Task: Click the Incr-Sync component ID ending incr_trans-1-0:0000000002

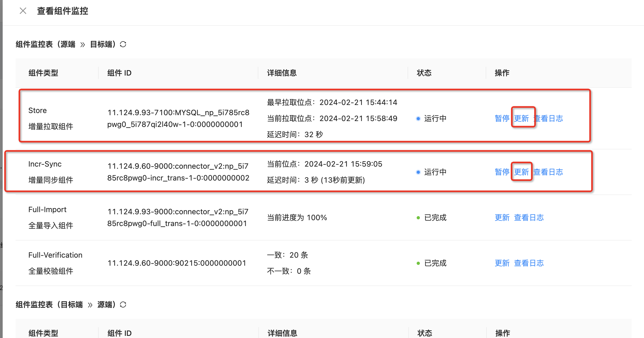Action: tap(178, 172)
